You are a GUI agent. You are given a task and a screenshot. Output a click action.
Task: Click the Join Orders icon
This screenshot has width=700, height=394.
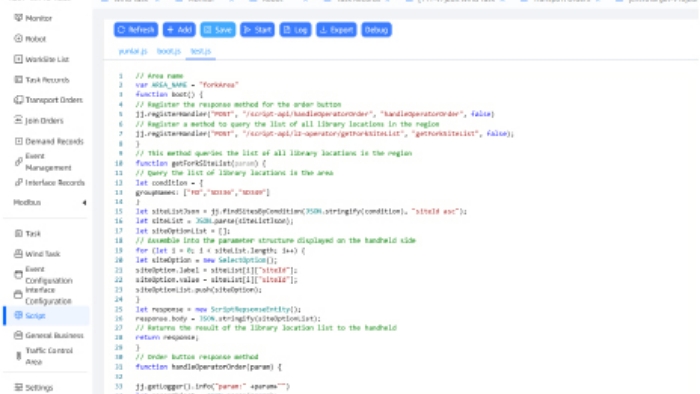(x=18, y=120)
